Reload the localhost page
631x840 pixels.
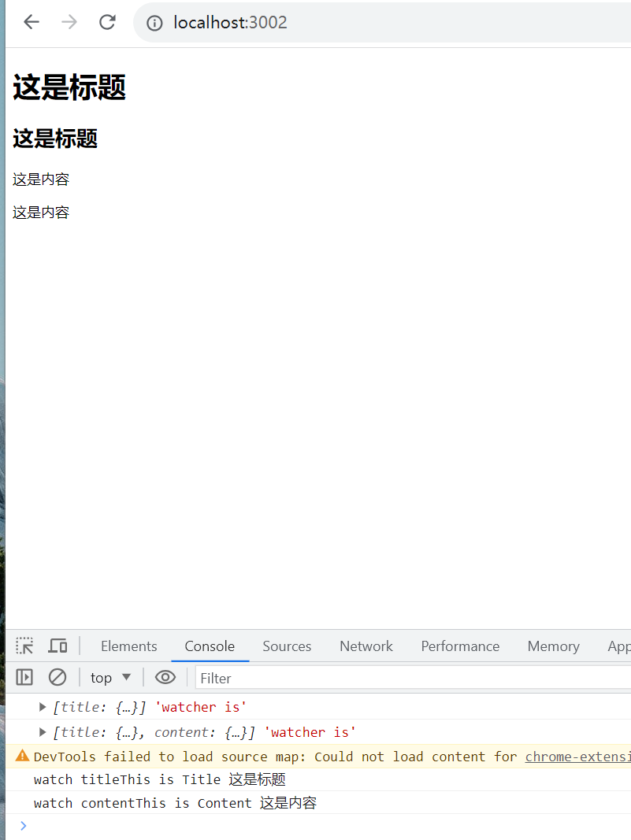[108, 22]
